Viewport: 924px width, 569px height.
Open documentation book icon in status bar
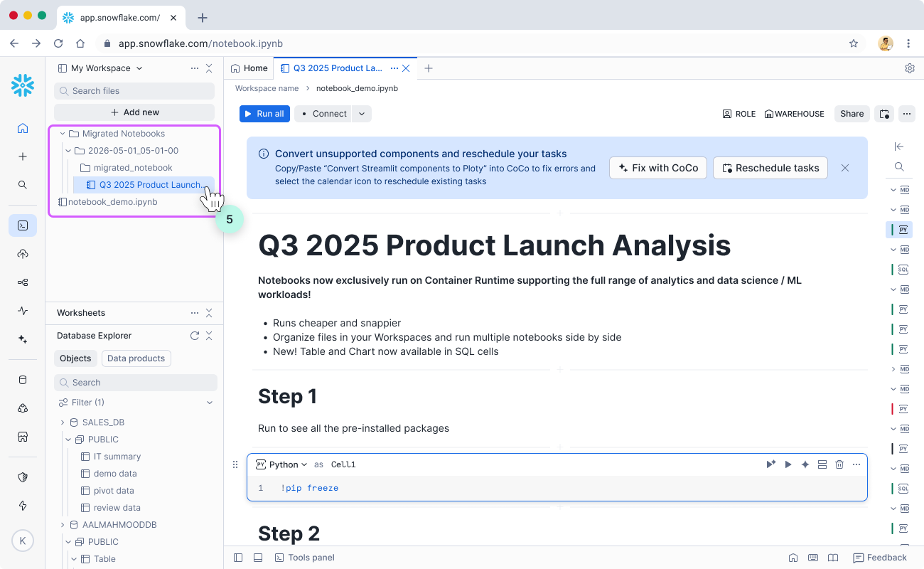click(x=833, y=558)
